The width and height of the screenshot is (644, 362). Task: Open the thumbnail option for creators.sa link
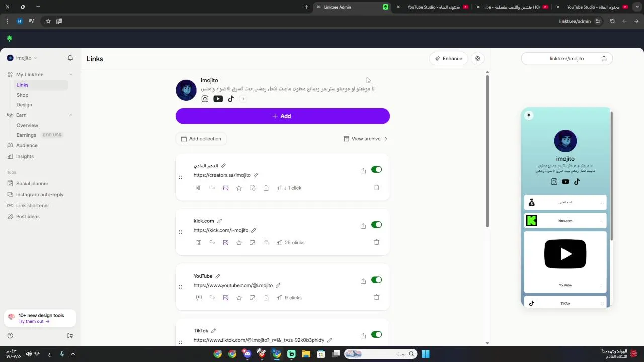[225, 188]
